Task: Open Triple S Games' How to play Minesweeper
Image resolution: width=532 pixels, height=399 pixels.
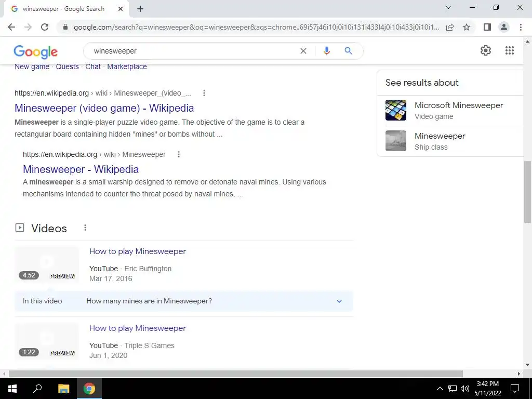Action: [x=138, y=328]
